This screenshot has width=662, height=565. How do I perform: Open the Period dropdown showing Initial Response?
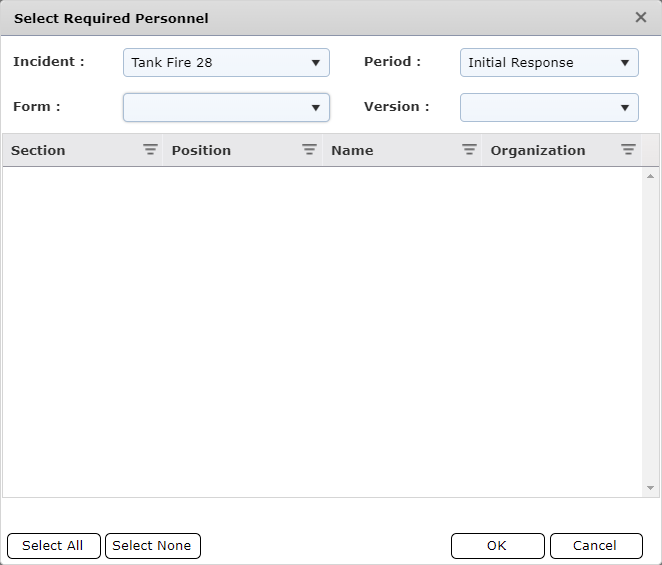point(549,62)
